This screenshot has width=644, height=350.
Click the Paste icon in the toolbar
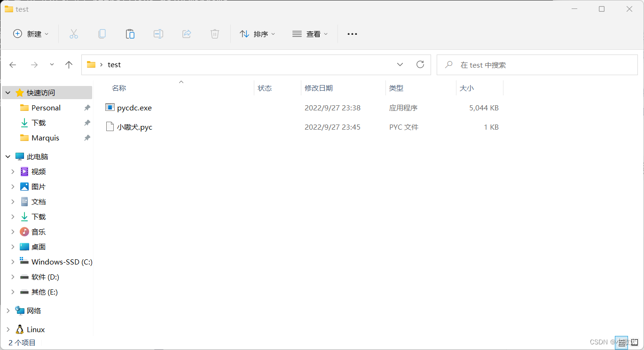[130, 33]
